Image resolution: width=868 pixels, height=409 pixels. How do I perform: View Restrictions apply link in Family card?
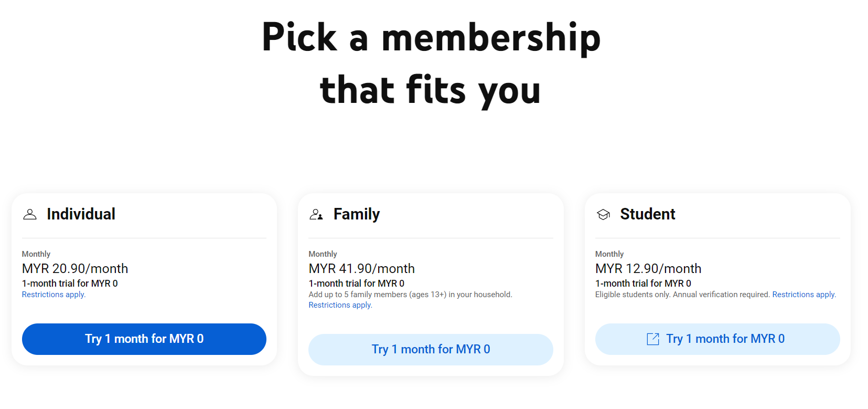tap(340, 305)
